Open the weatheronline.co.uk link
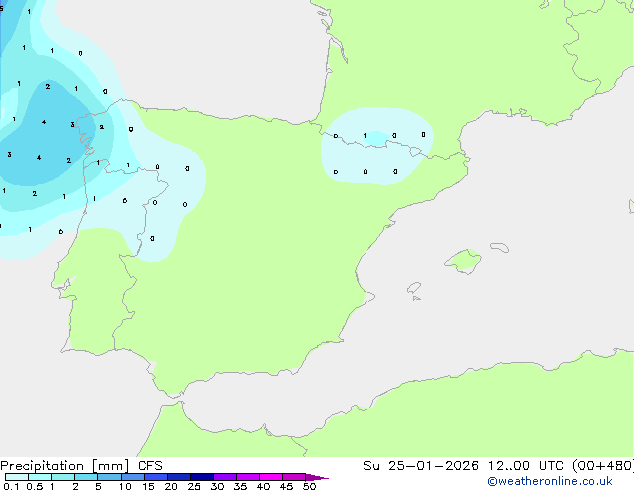Image resolution: width=634 pixels, height=490 pixels. pyautogui.click(x=549, y=481)
